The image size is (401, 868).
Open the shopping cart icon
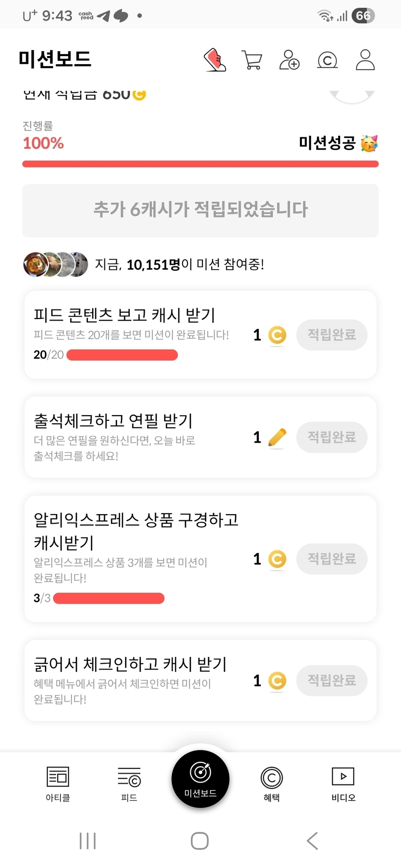pyautogui.click(x=252, y=60)
